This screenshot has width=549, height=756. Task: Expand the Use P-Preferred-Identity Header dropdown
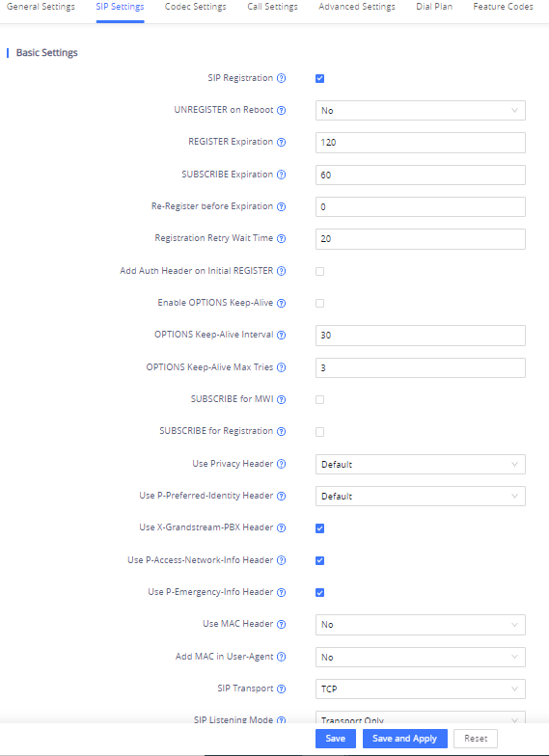pyautogui.click(x=421, y=496)
